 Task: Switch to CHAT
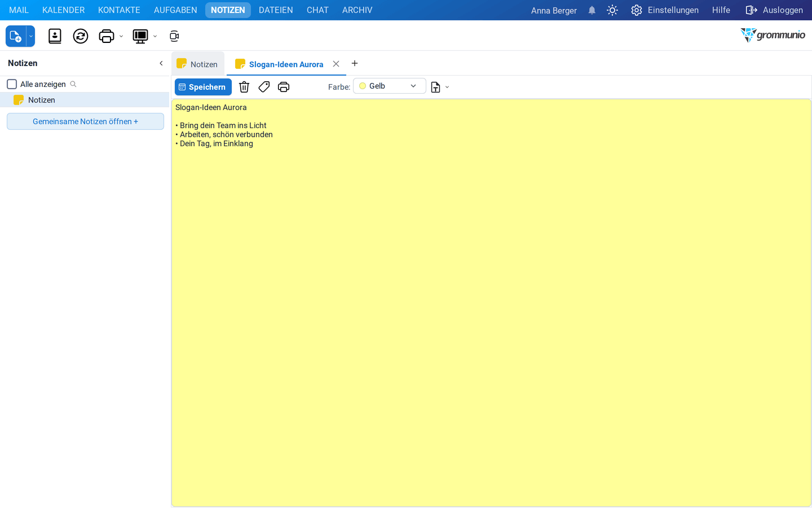(x=317, y=10)
